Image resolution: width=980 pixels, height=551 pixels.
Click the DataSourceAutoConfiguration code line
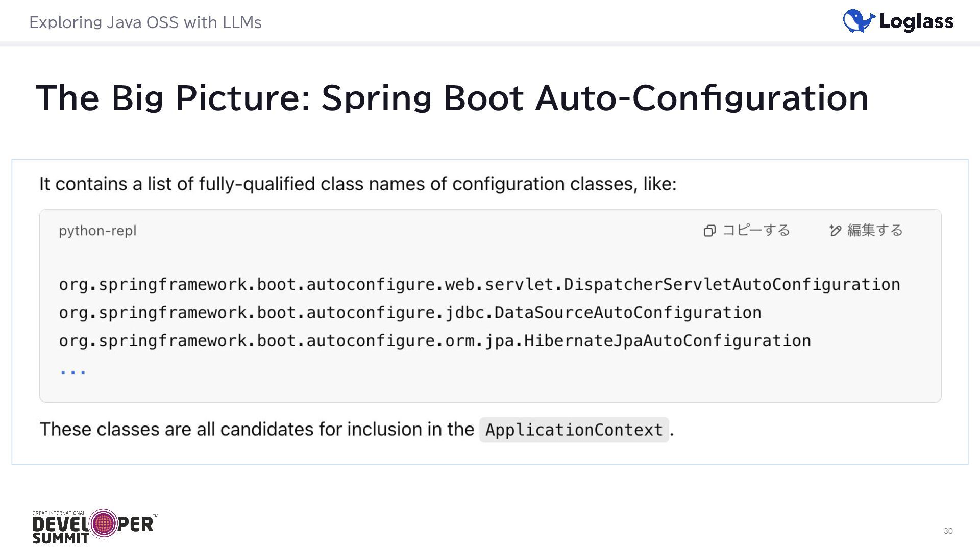pos(410,312)
